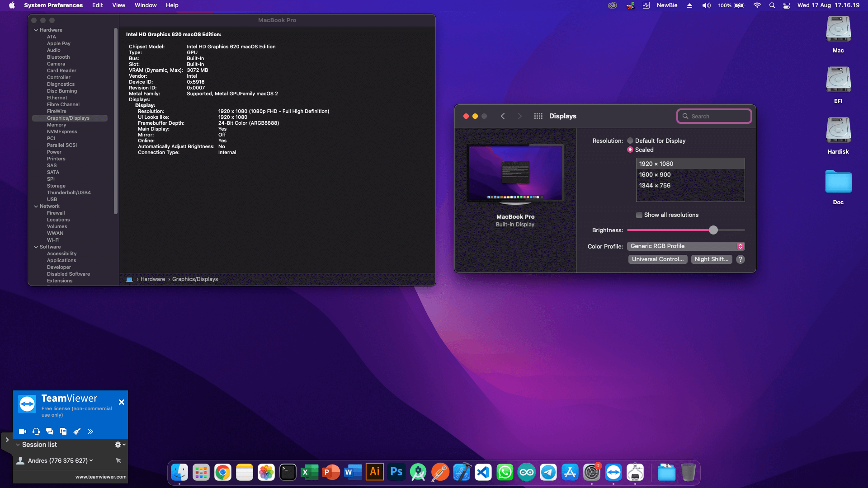Select Scaled resolution option

[x=630, y=150]
